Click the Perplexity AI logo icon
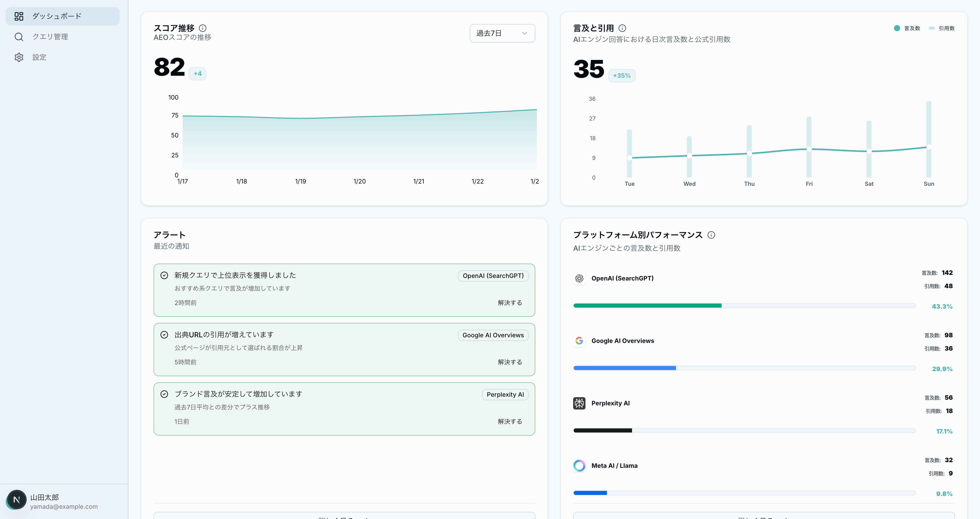980x519 pixels. pos(579,403)
